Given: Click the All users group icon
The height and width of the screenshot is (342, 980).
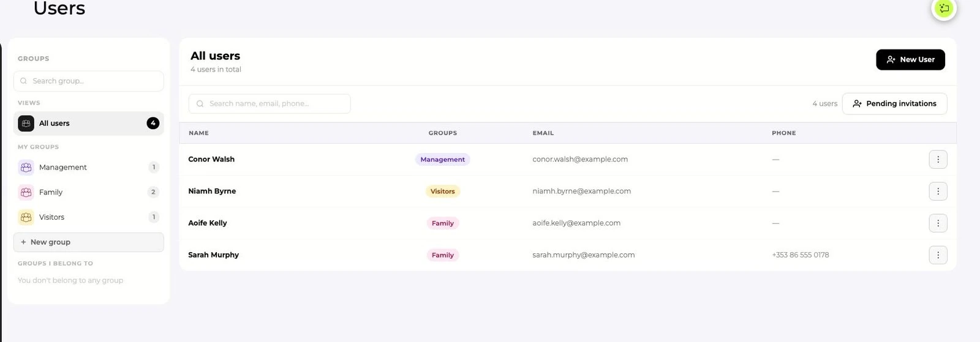Looking at the screenshot, I should pyautogui.click(x=26, y=124).
